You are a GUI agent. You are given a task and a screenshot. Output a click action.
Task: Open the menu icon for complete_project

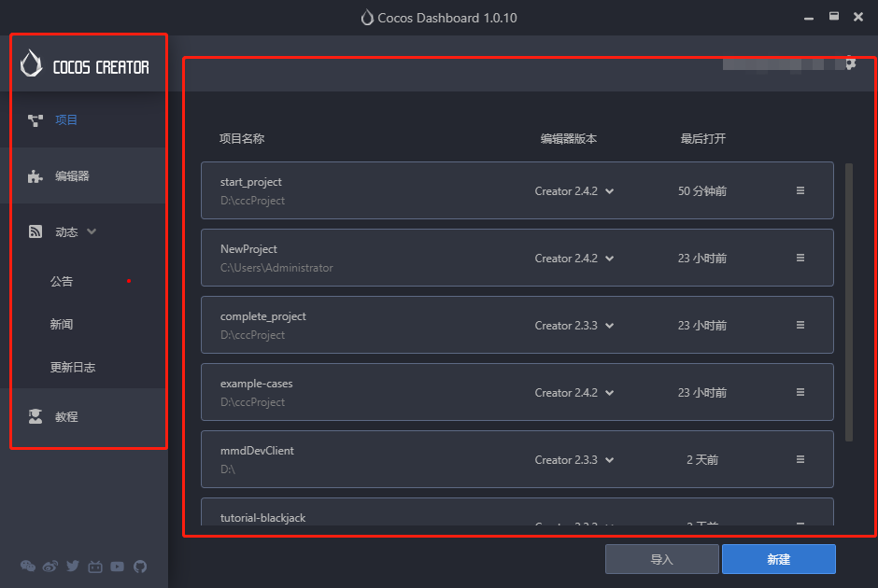(800, 325)
